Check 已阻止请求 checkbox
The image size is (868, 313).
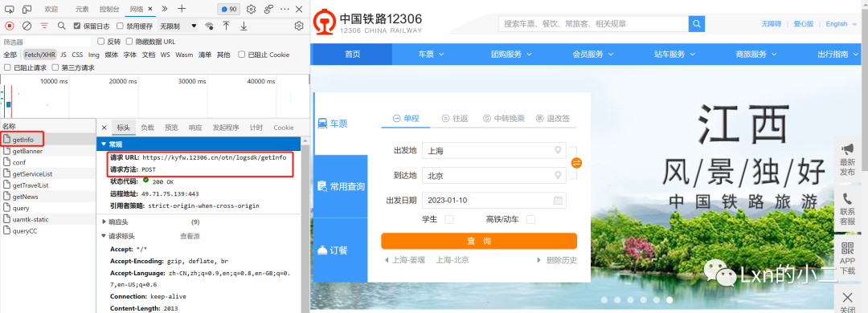coord(8,67)
